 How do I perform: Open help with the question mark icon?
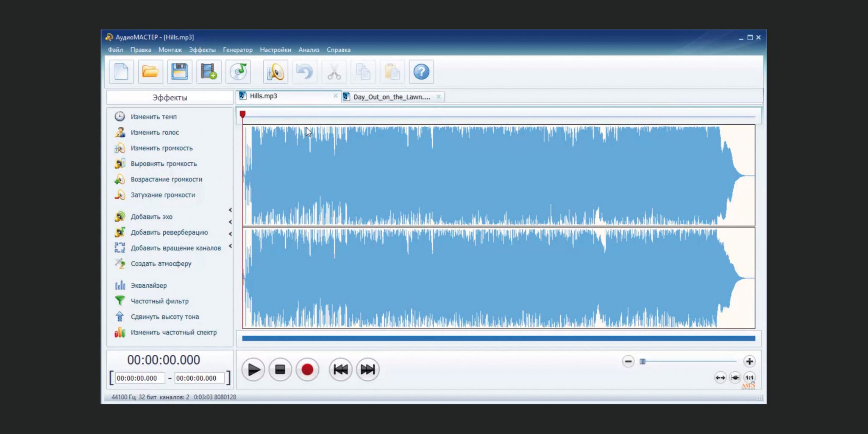click(x=421, y=72)
